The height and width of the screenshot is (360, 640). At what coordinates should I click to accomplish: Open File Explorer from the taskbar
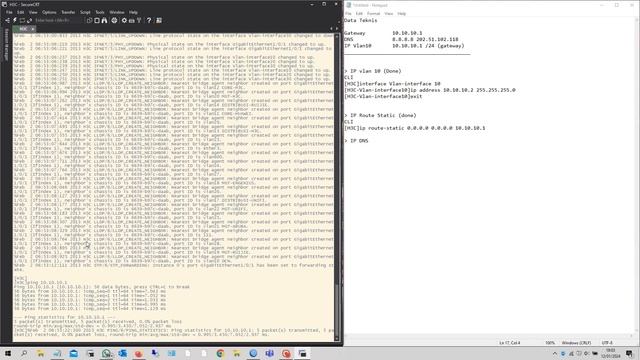(40, 353)
